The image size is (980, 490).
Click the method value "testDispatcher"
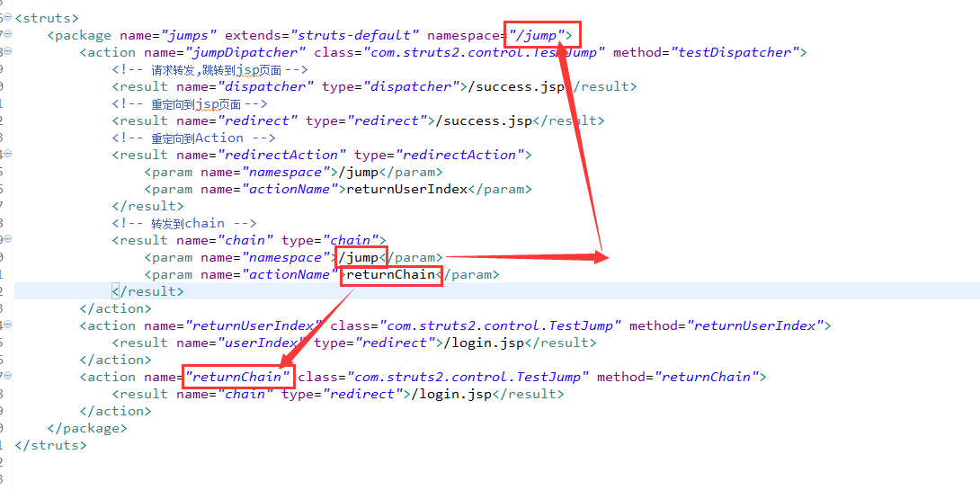click(x=735, y=52)
